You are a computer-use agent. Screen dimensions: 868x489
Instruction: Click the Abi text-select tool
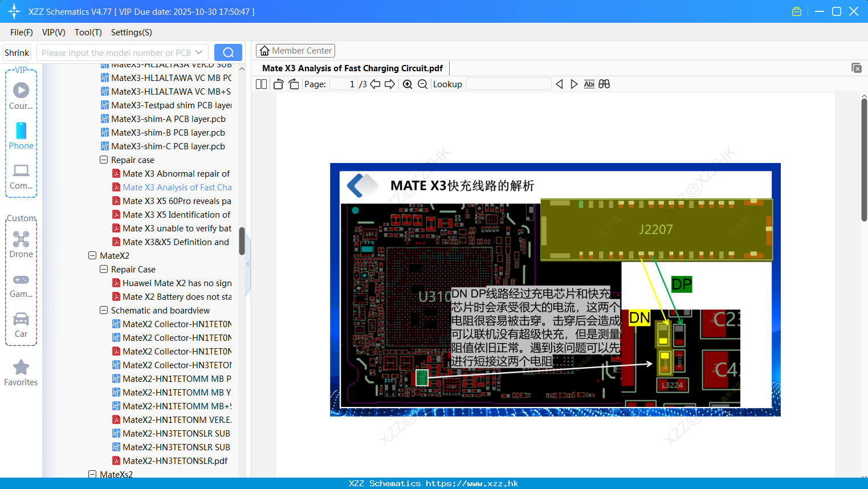coord(589,84)
